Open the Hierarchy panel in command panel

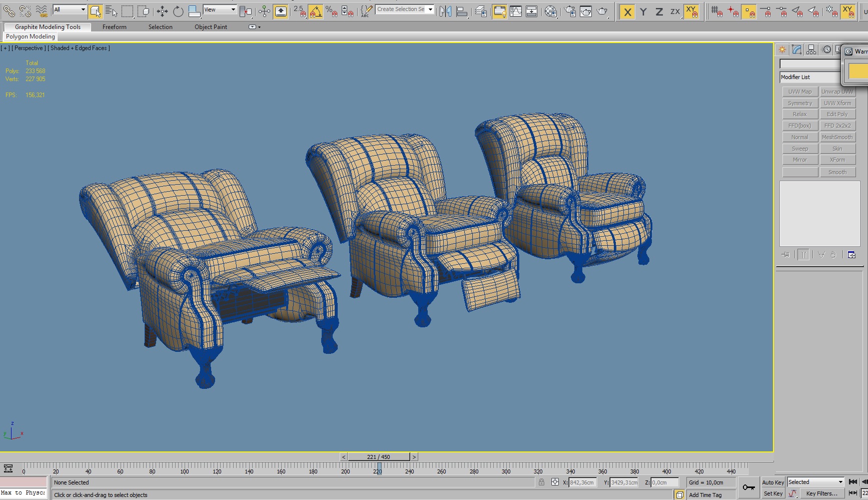pos(811,50)
